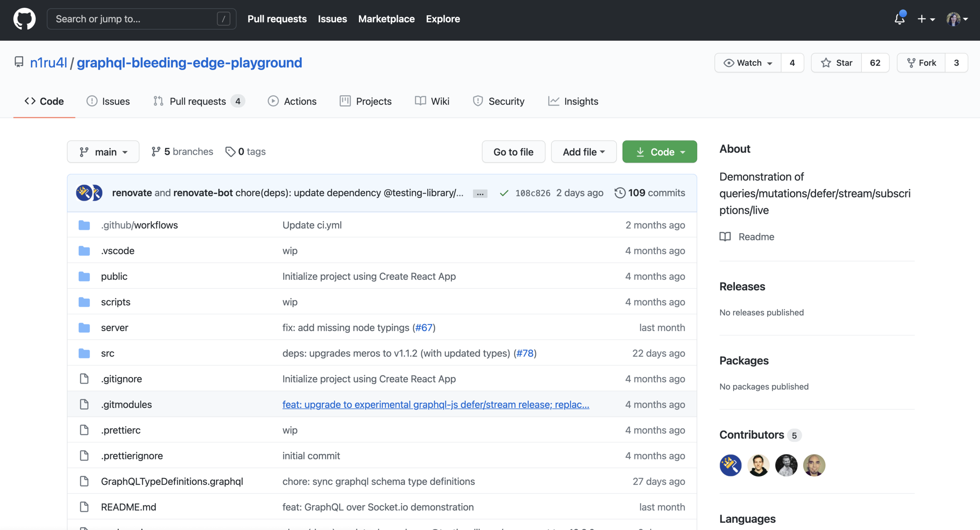Screen dimensions: 980x530
Task: Open the Add file dropdown
Action: (x=584, y=152)
